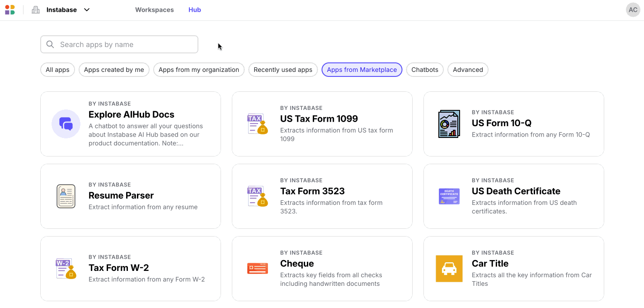Click 'Extracts information from tax form 3523.' description
Screen dimensions: 644x308
point(331,207)
